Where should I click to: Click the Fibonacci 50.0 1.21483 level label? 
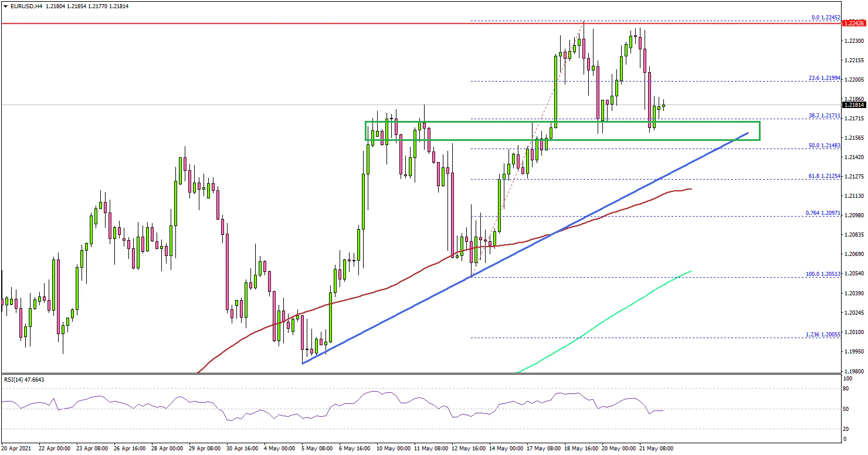tap(823, 145)
